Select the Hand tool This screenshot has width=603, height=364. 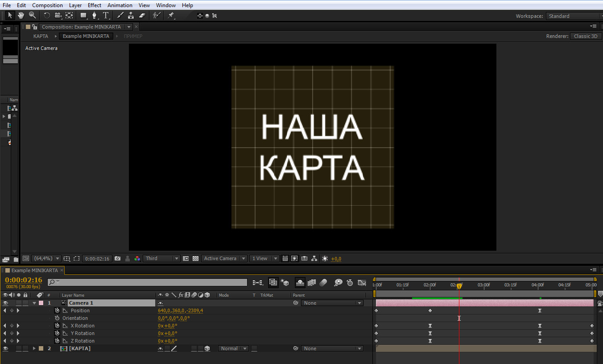[21, 16]
